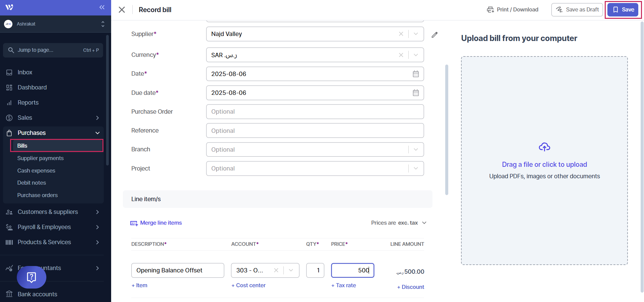Remove the 303 account selection

click(x=276, y=270)
